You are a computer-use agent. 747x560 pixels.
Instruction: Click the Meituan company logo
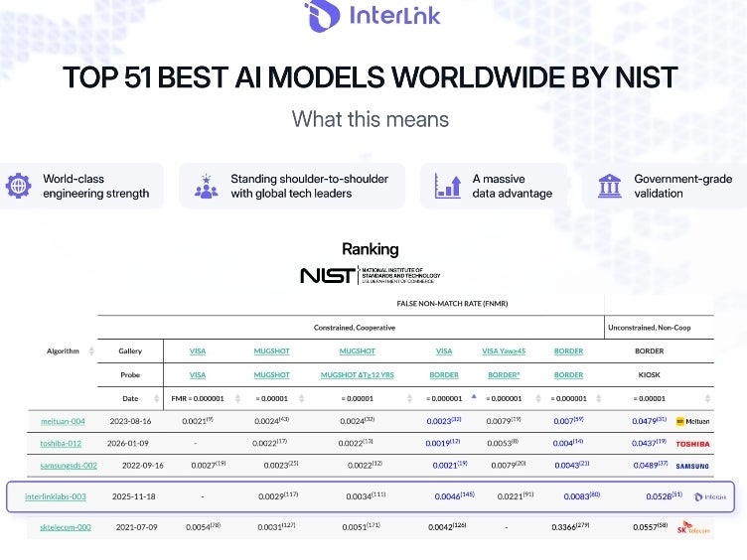click(692, 421)
